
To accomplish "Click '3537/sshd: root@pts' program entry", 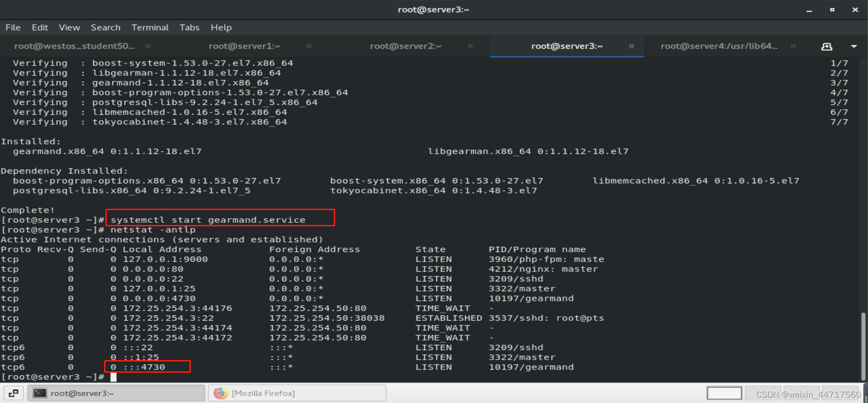I will (x=546, y=318).
